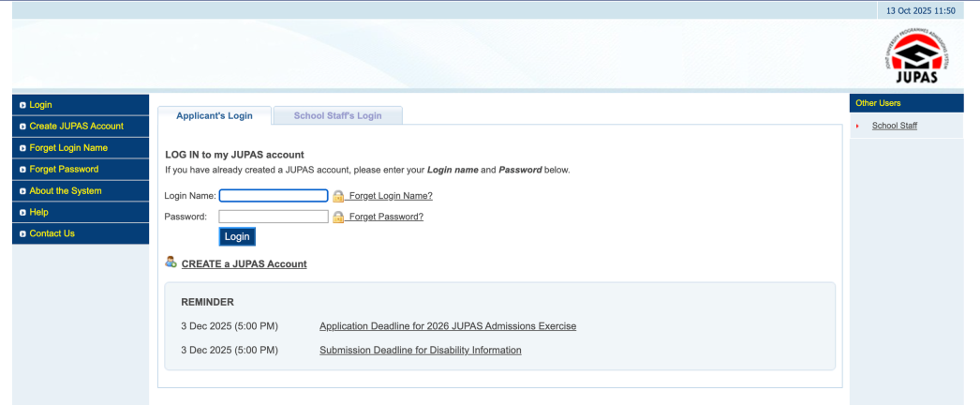980x405 pixels.
Task: Click the arrow icon beside sidebar Help
Action: click(22, 213)
